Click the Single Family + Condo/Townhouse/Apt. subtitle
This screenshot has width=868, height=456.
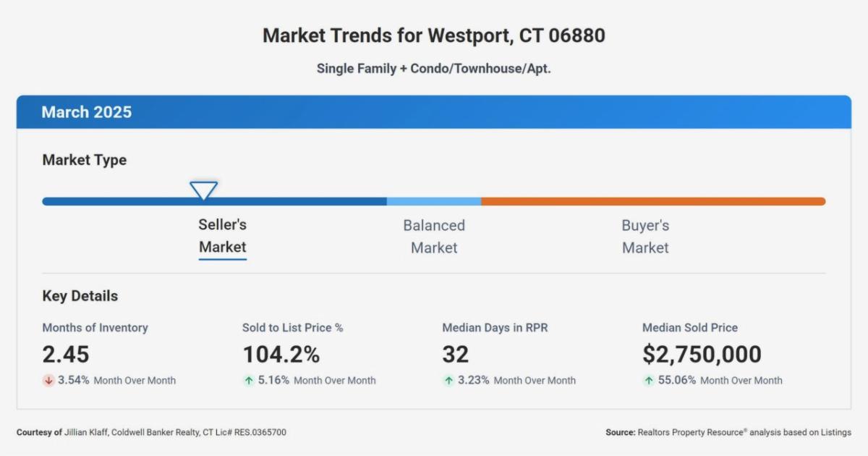pyautogui.click(x=434, y=69)
